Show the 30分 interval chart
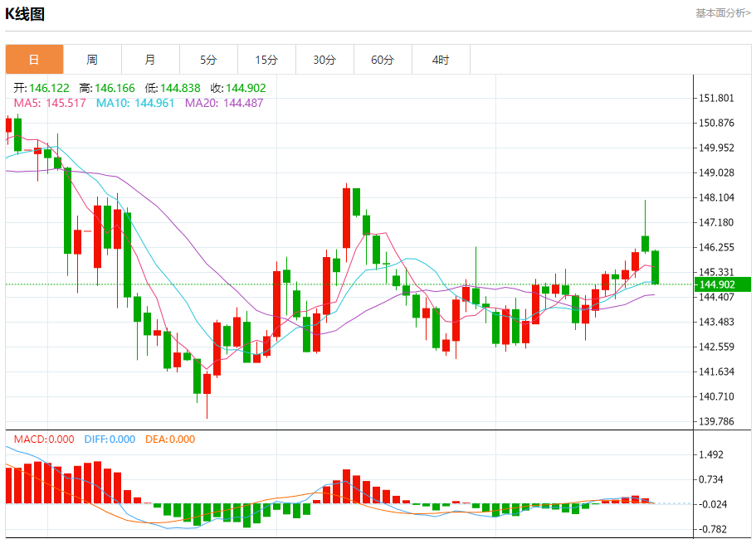This screenshot has width=756, height=539. [324, 60]
